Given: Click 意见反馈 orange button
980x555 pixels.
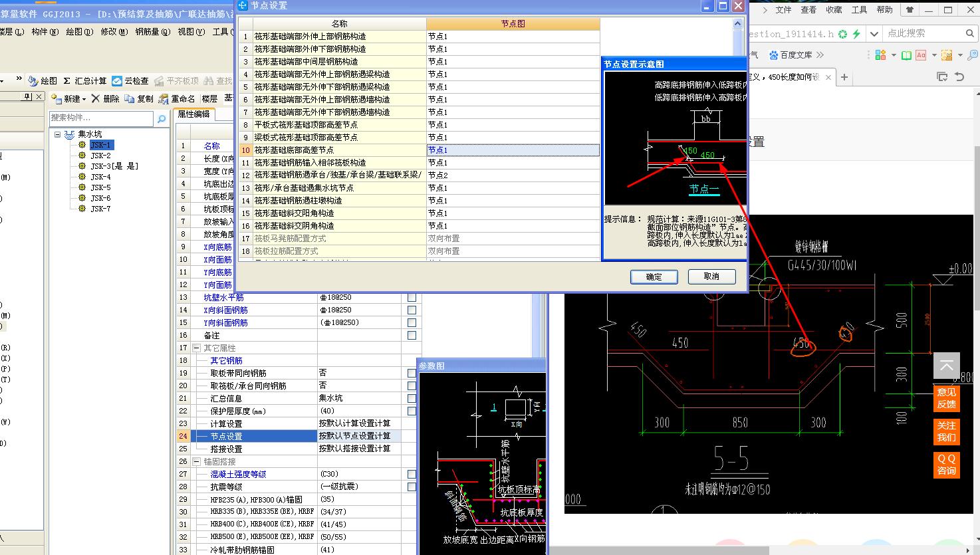Looking at the screenshot, I should (x=947, y=398).
